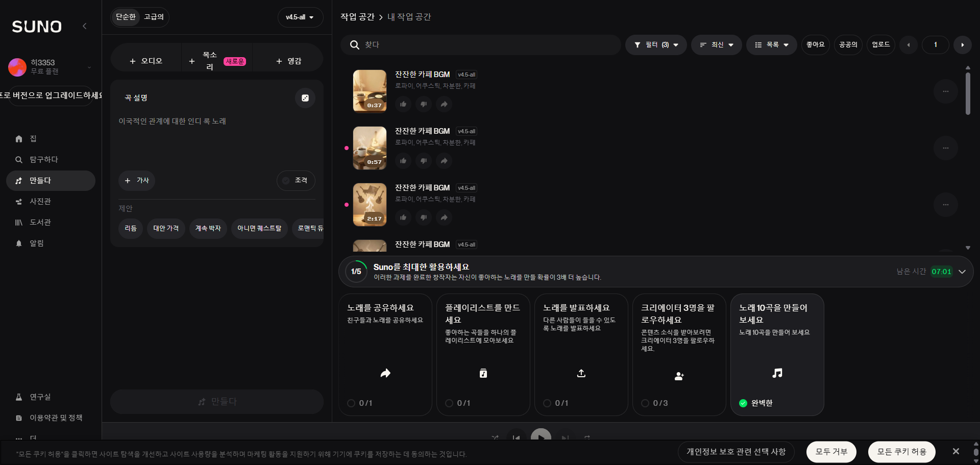The image size is (980, 465).
Task: Dislike the first 잔잔한 카페 BGM track (0:37)
Action: click(x=424, y=104)
